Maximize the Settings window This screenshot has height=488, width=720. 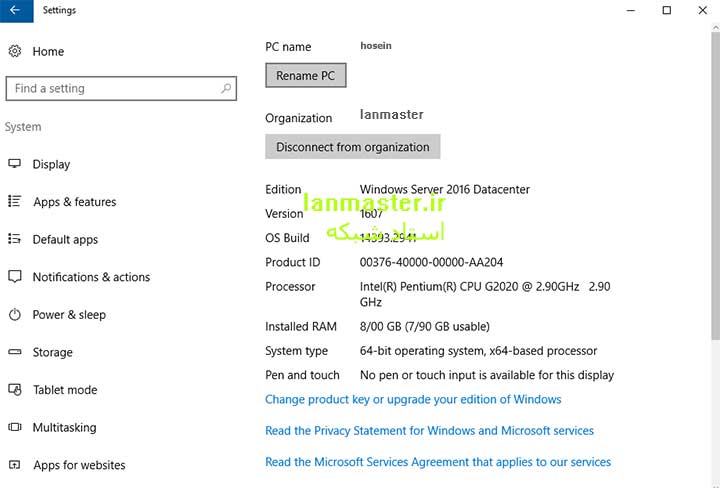(667, 10)
